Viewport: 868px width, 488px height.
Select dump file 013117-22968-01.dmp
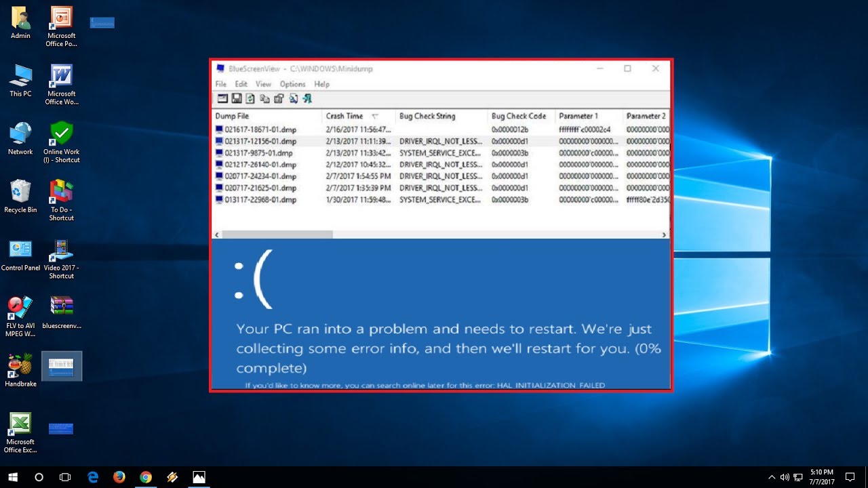click(260, 200)
